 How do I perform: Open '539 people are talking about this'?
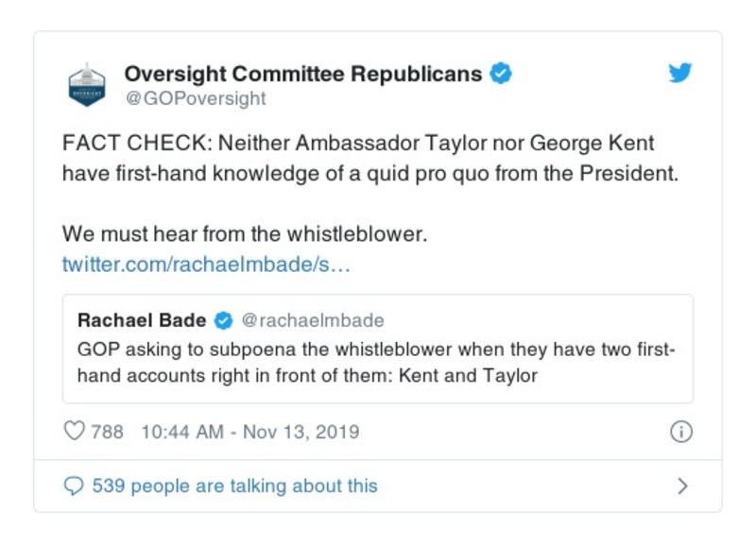234,486
